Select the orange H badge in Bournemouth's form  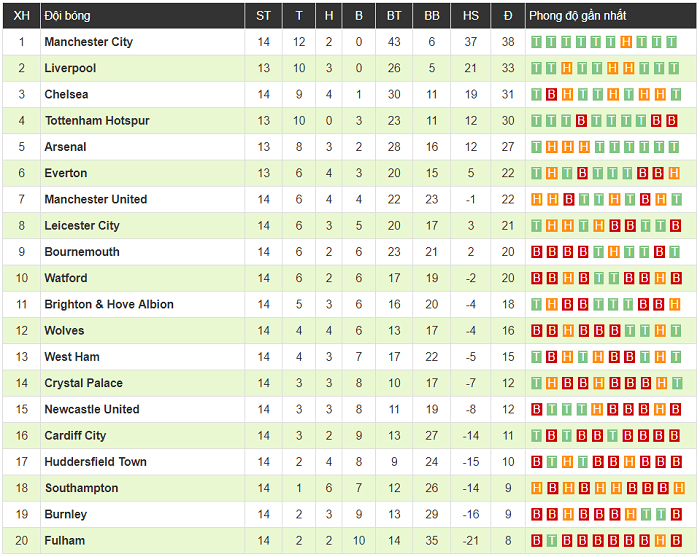611,252
